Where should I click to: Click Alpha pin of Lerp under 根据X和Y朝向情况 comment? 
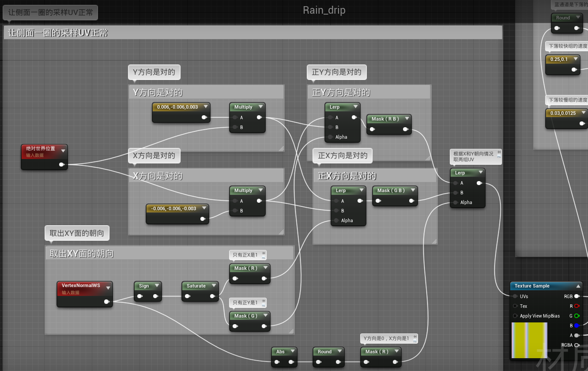[455, 202]
